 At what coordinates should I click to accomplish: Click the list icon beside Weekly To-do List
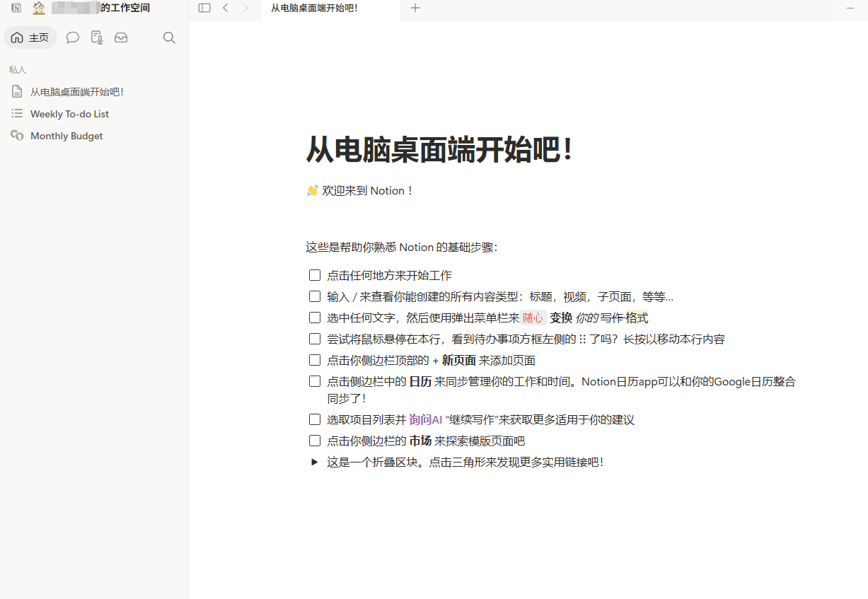point(17,113)
